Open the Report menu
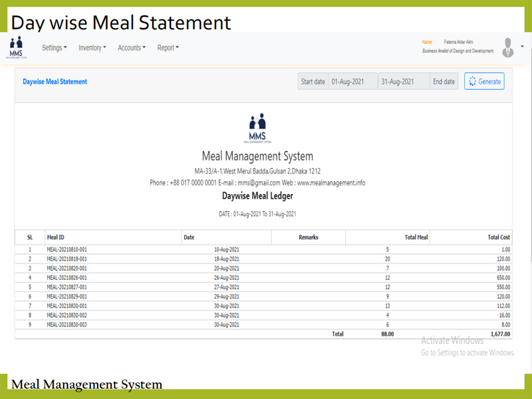 point(168,48)
